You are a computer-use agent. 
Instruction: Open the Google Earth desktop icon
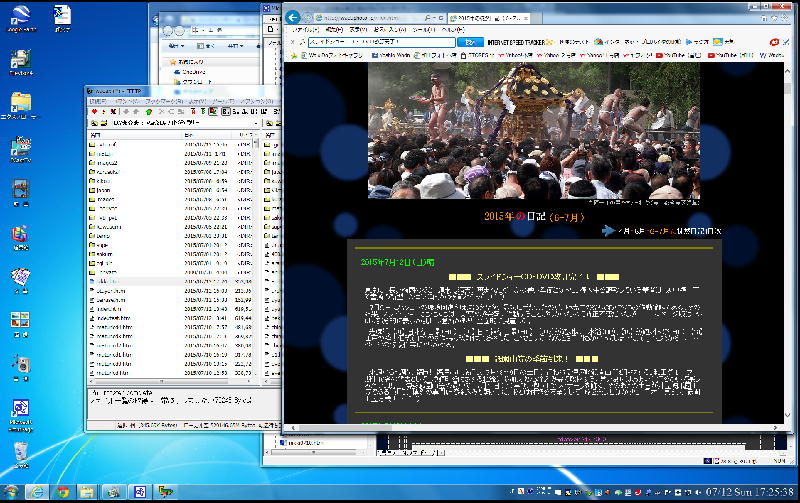click(x=21, y=19)
